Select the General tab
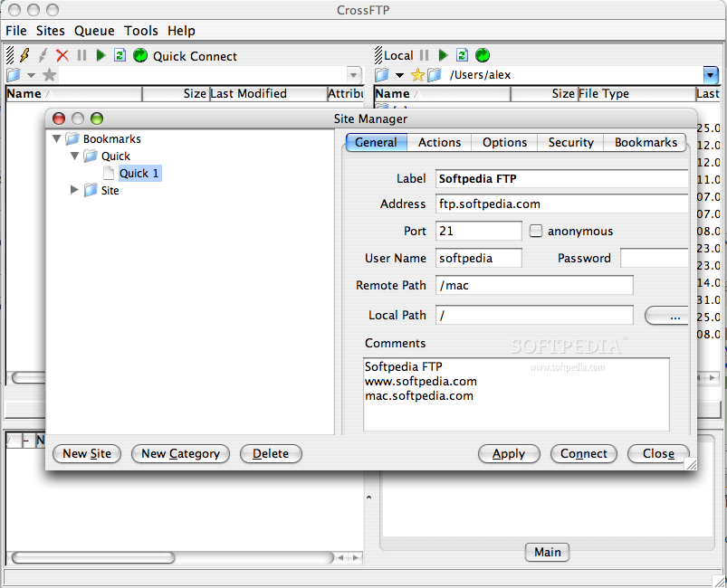 tap(376, 142)
